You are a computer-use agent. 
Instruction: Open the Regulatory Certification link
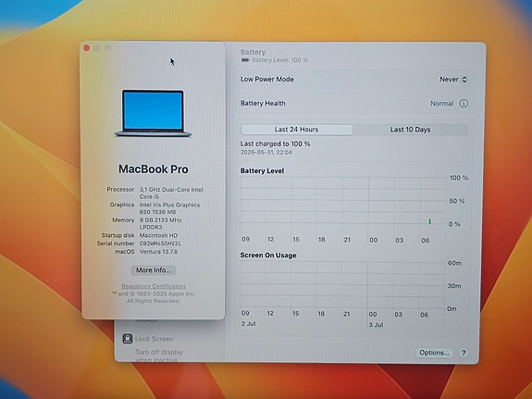(154, 286)
